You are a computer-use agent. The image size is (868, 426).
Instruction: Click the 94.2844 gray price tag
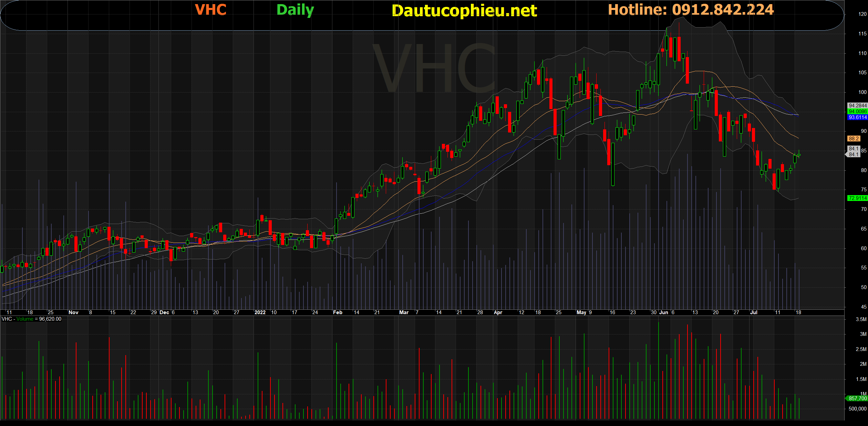pos(857,106)
